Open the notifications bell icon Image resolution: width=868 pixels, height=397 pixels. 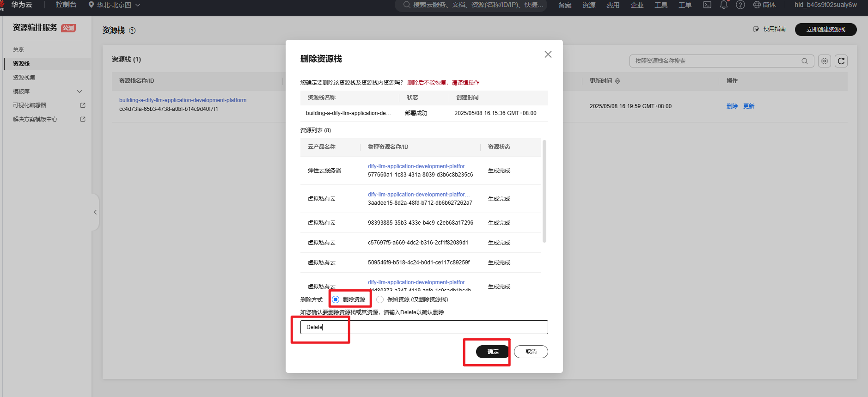(724, 5)
